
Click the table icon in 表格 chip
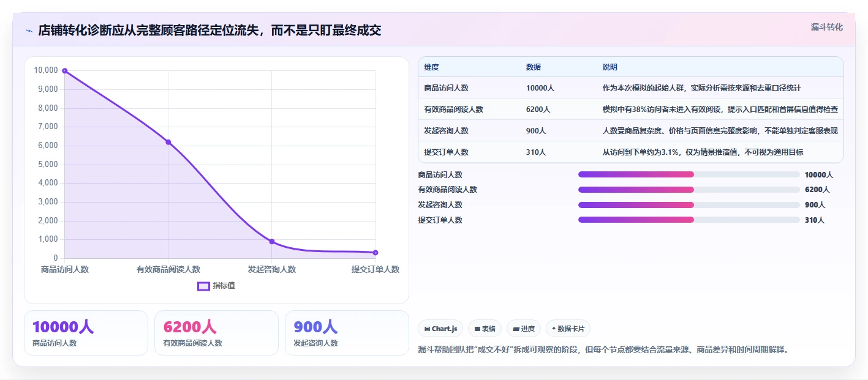click(x=477, y=329)
